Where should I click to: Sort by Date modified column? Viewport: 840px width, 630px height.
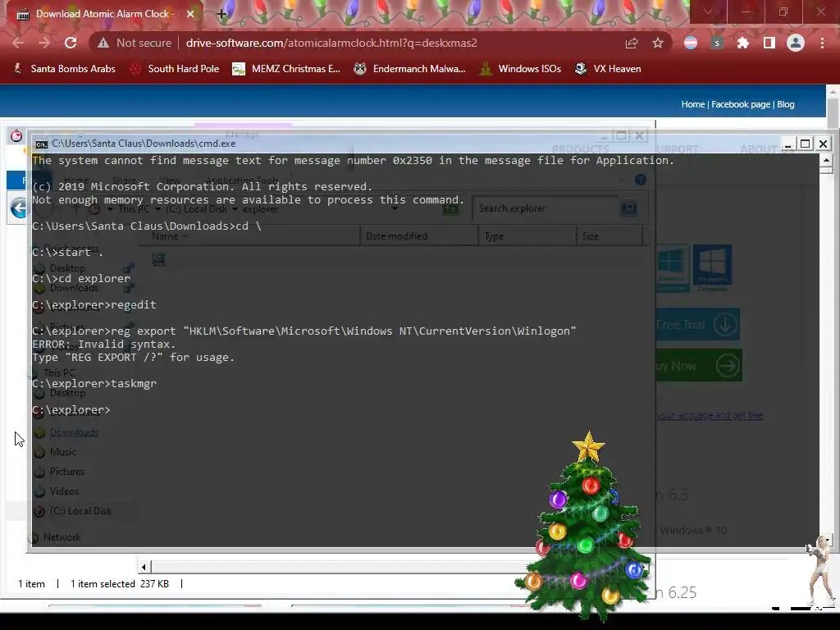418,236
